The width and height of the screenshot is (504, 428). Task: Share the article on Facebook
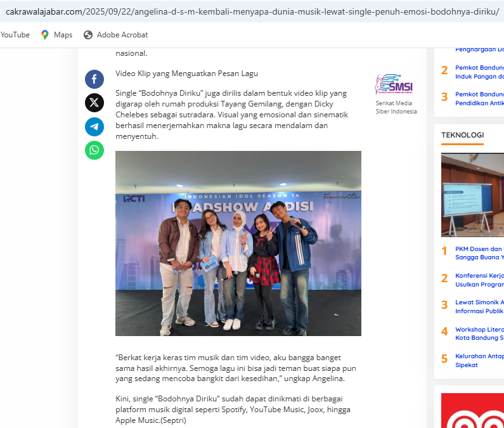(x=94, y=79)
